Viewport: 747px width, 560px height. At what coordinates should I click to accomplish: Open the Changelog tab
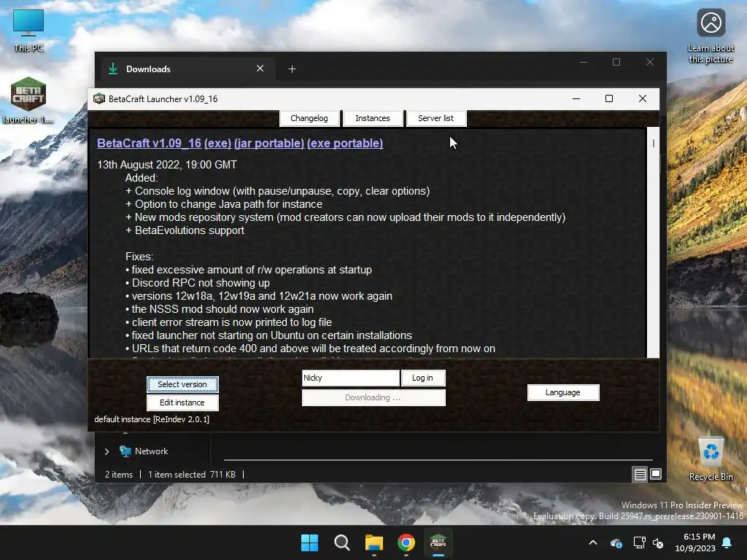309,118
